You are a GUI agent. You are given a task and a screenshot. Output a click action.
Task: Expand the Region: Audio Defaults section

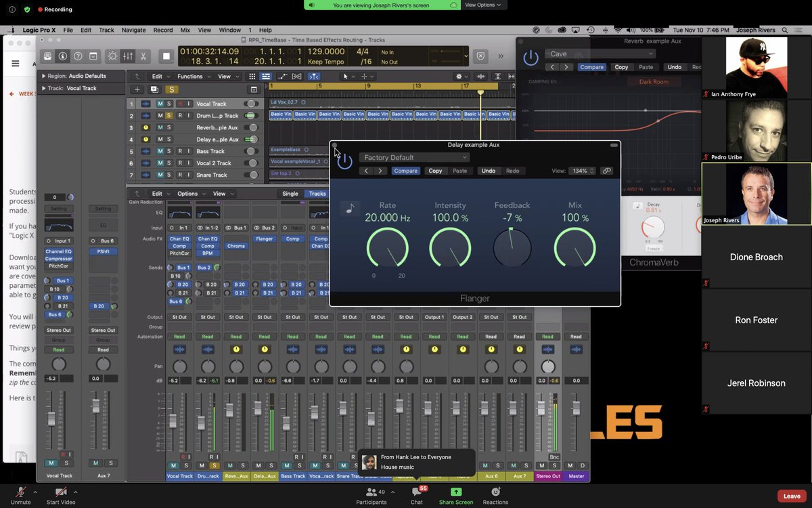pyautogui.click(x=44, y=76)
